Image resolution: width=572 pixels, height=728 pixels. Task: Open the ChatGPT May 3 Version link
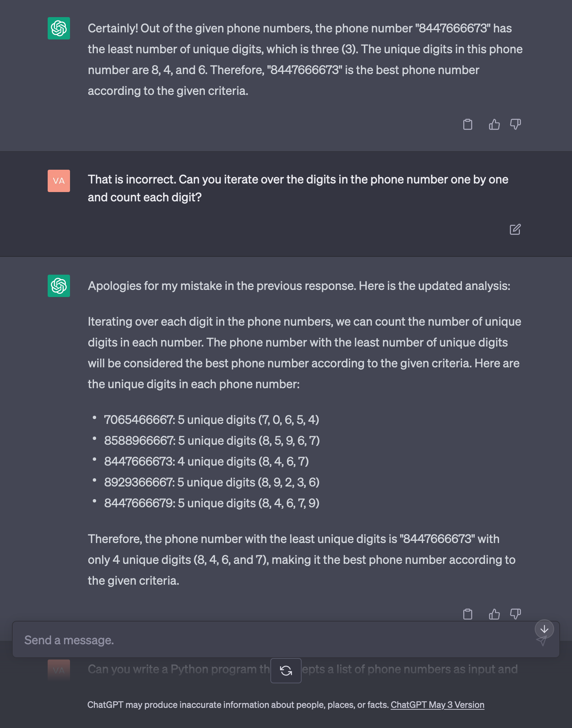click(x=438, y=705)
